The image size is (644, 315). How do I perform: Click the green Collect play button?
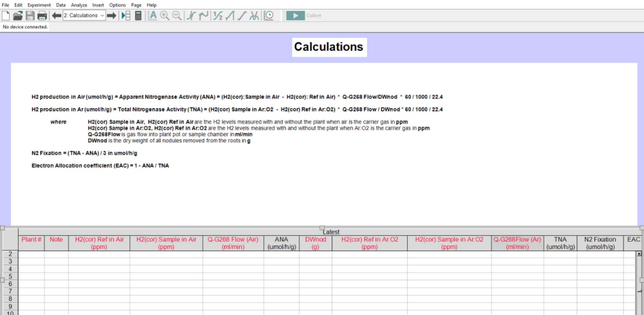tap(296, 15)
